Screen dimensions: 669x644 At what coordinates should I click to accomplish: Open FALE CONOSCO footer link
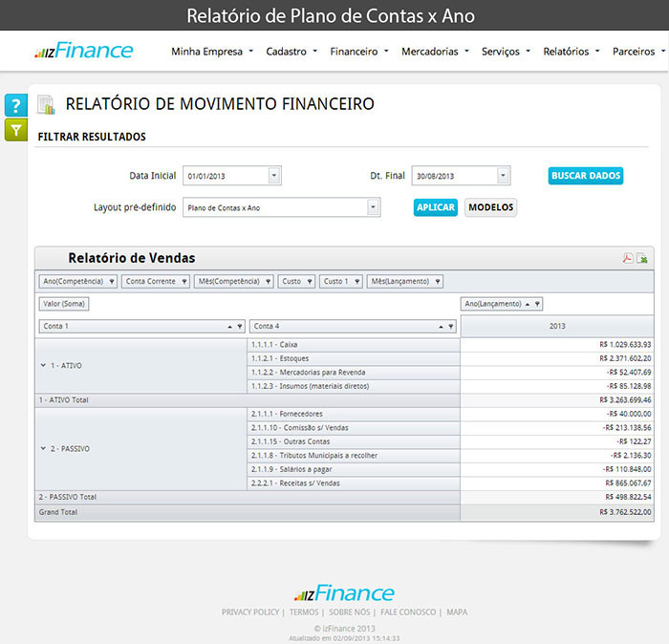[x=408, y=612]
